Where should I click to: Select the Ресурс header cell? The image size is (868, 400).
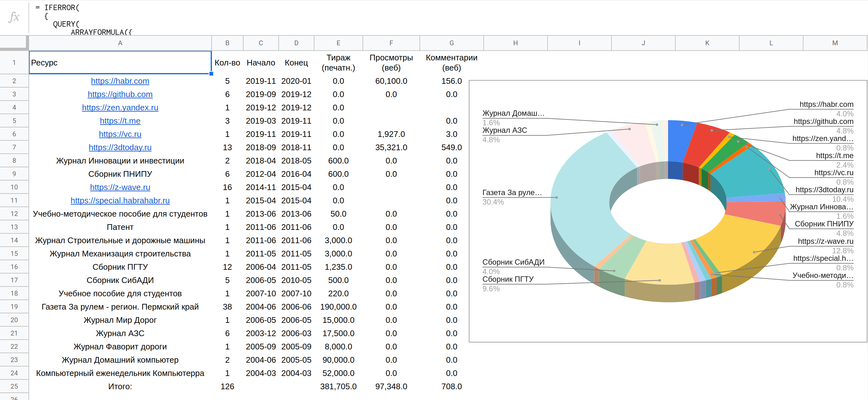(x=120, y=63)
